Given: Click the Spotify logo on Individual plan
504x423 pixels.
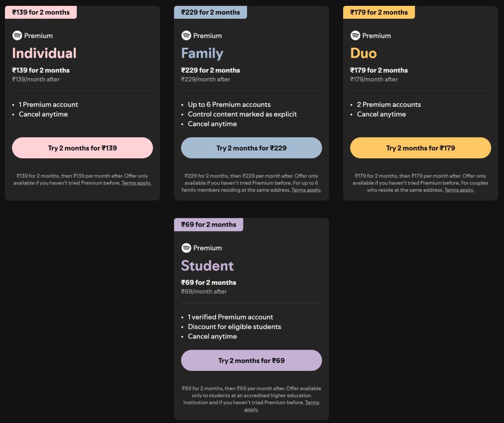Looking at the screenshot, I should 17,35.
